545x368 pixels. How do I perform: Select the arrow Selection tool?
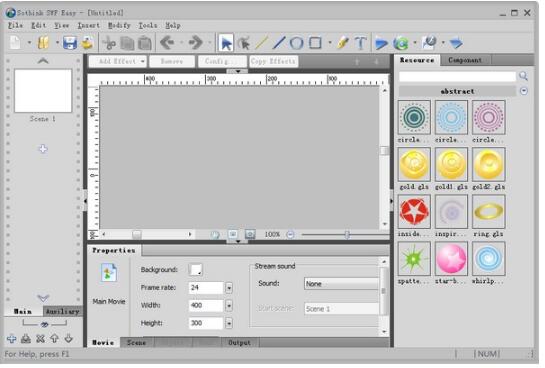coord(226,43)
